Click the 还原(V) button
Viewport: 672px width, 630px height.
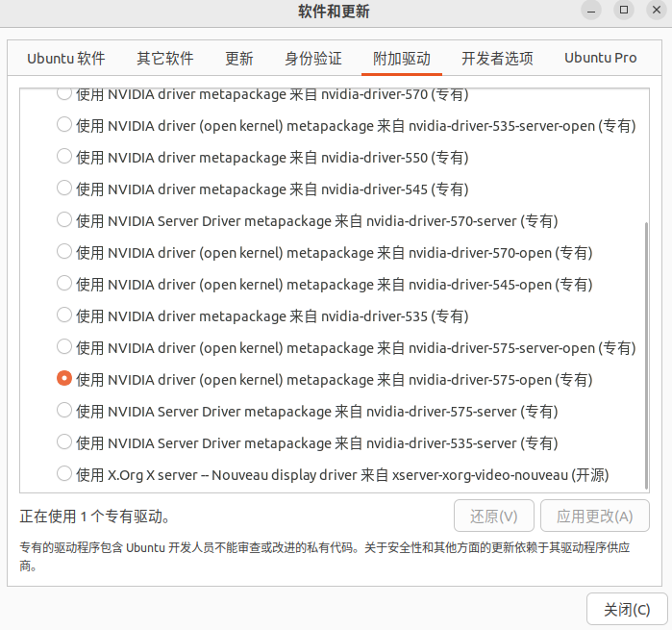(x=494, y=516)
